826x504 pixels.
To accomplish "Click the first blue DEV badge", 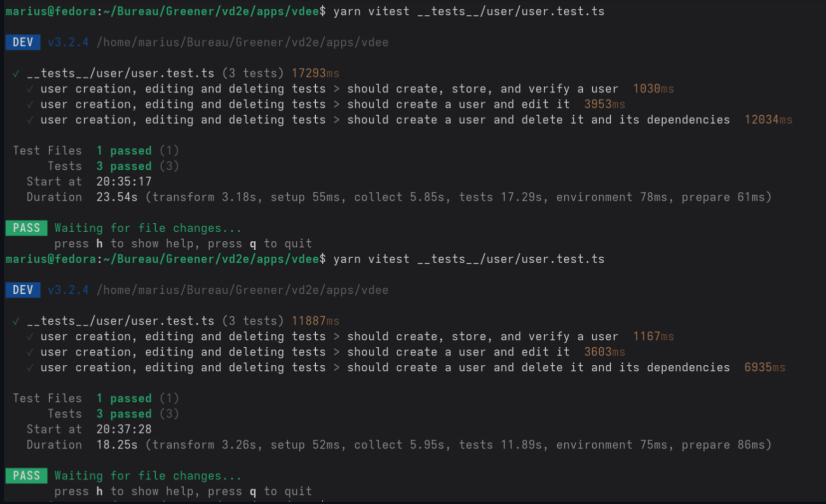I will pyautogui.click(x=22, y=43).
